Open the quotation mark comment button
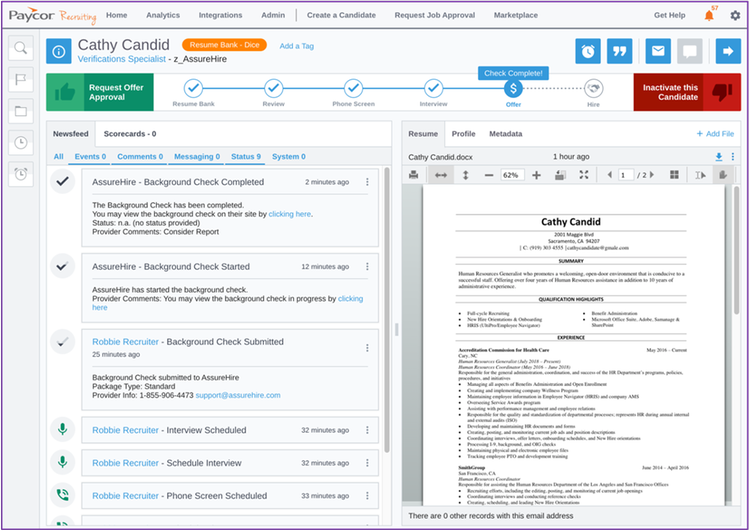Image resolution: width=750 pixels, height=531 pixels. 621,51
